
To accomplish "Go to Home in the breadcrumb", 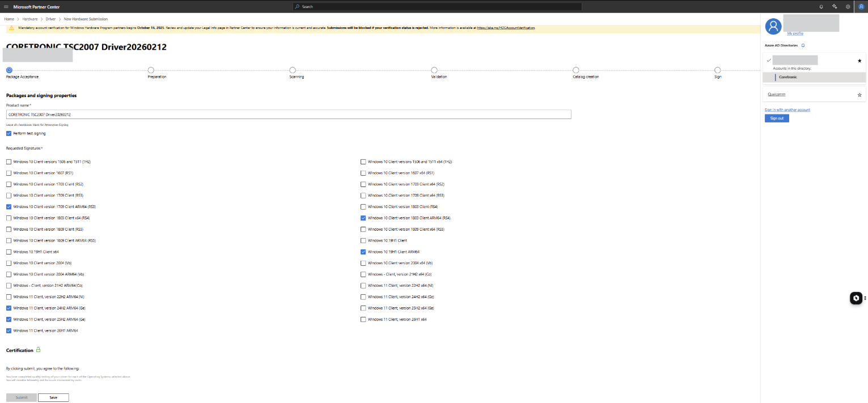I will click(x=9, y=19).
